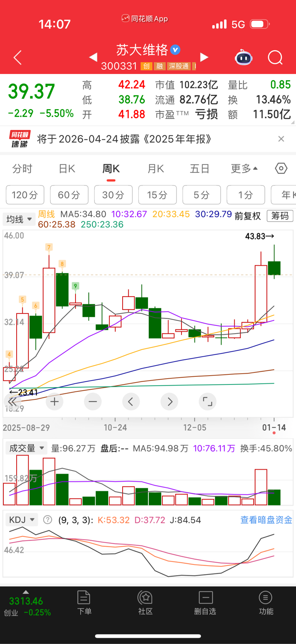Zoom in chart with plus button
Screen dimensions: 296x644
(54, 402)
